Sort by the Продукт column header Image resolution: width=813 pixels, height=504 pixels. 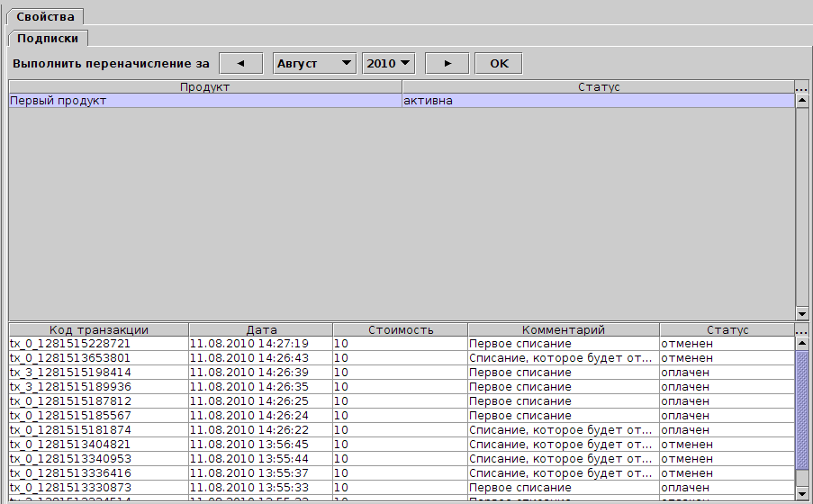(x=204, y=87)
